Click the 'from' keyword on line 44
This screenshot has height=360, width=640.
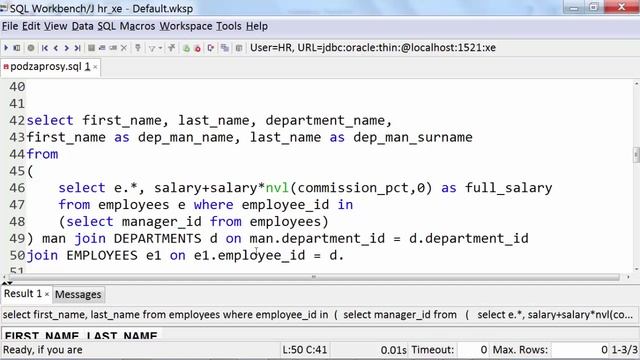(x=42, y=154)
